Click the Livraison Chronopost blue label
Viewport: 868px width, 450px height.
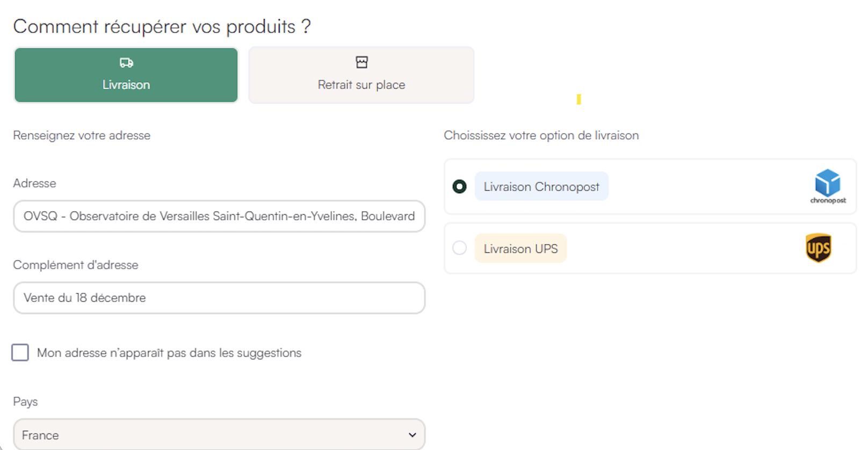pos(541,186)
